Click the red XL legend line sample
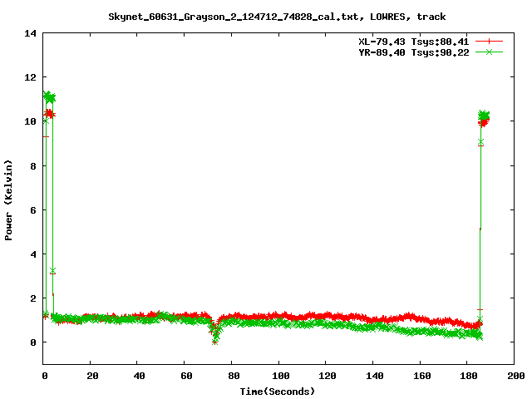532x399 pixels. point(489,42)
